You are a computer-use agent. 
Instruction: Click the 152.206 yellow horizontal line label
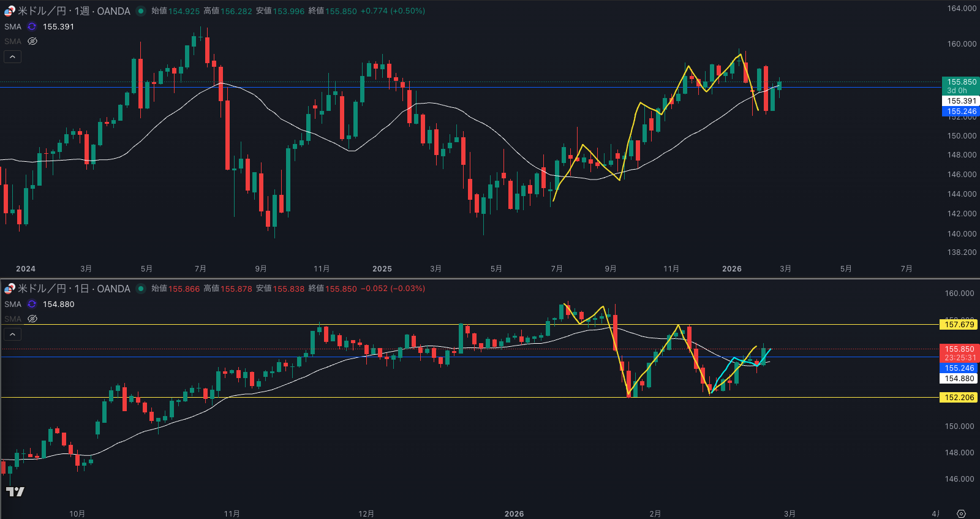959,398
